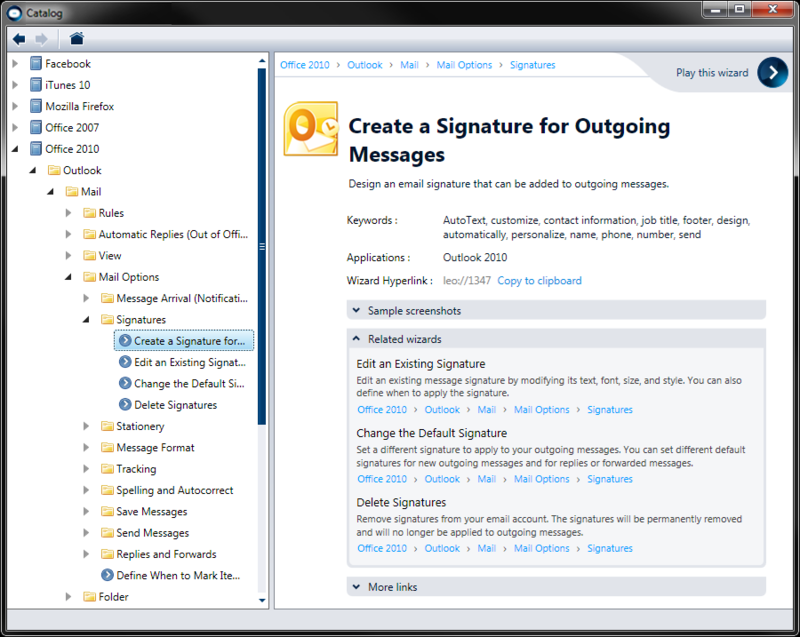
Task: Expand the Sample screenshots section
Action: (556, 311)
